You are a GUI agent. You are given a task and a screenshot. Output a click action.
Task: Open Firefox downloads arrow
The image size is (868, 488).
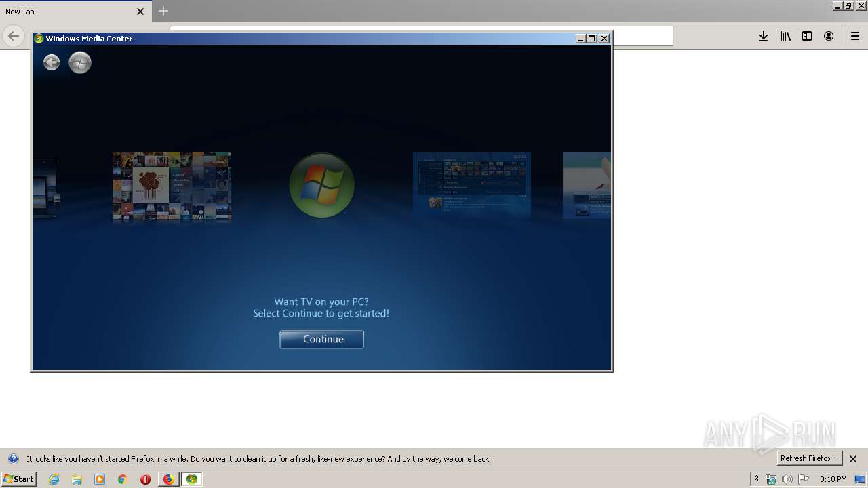click(764, 36)
